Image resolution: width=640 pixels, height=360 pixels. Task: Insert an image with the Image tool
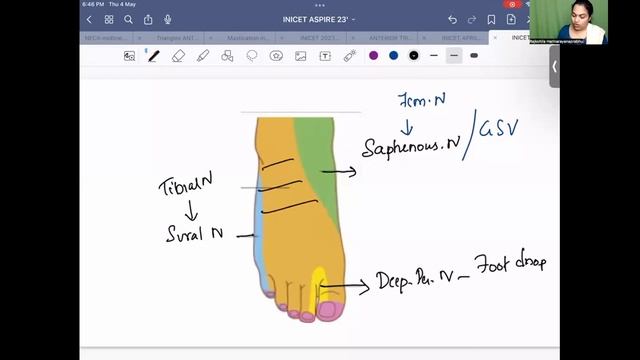[300, 56]
